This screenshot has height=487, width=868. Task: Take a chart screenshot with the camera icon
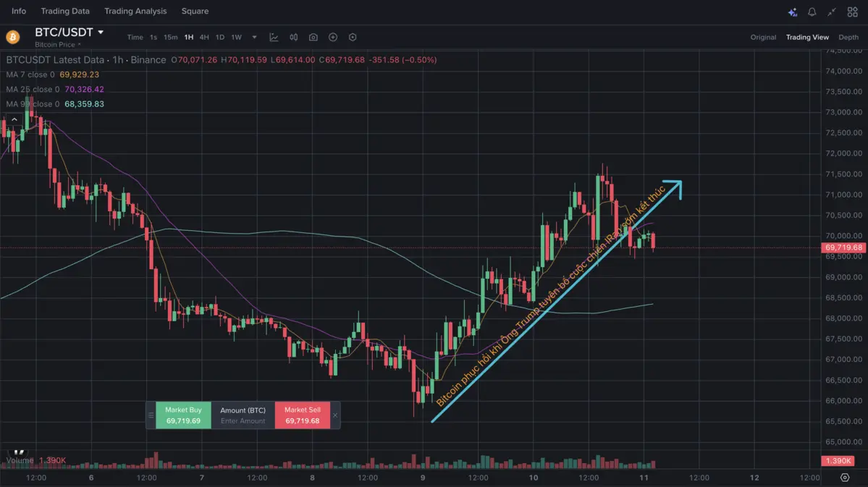[312, 37]
